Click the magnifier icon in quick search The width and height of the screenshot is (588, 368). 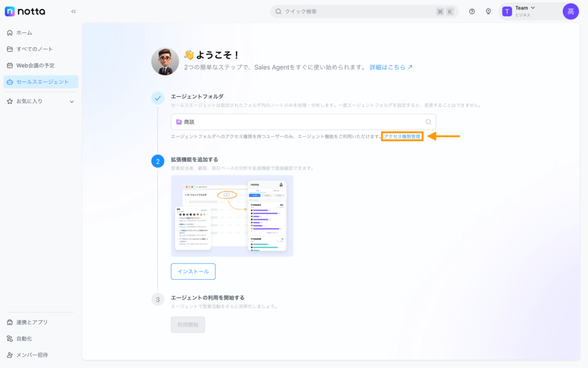pos(278,11)
